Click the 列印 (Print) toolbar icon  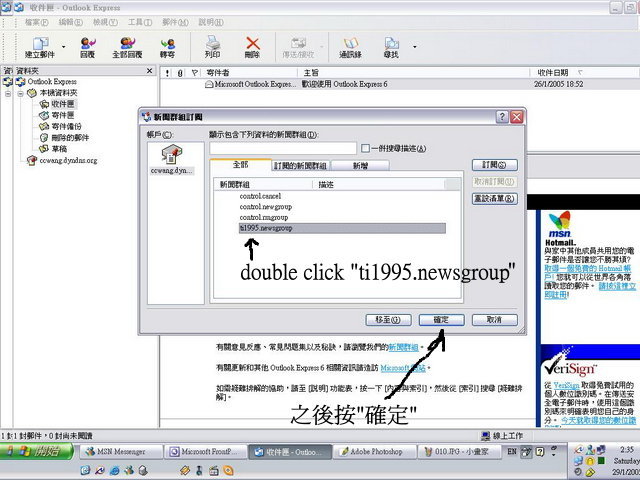(212, 44)
